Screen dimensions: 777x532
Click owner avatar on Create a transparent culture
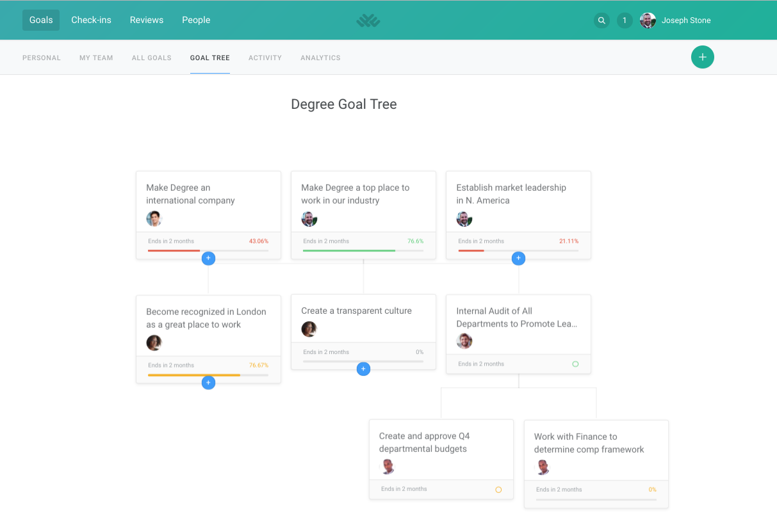(309, 329)
